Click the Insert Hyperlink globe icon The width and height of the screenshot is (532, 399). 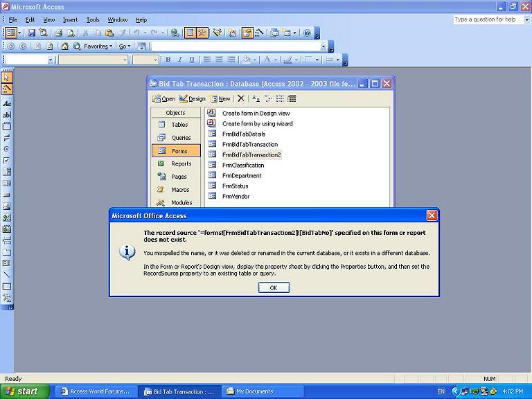pos(175,33)
